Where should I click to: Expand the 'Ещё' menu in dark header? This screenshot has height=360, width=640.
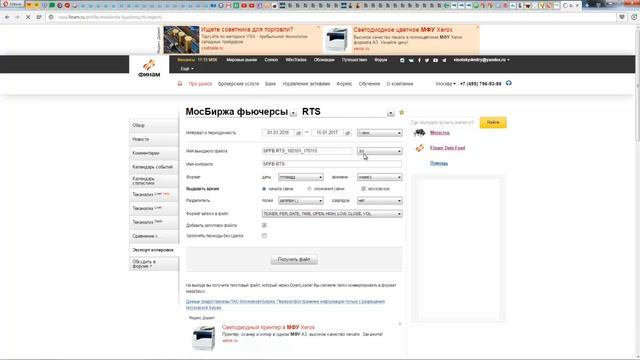coord(187,69)
